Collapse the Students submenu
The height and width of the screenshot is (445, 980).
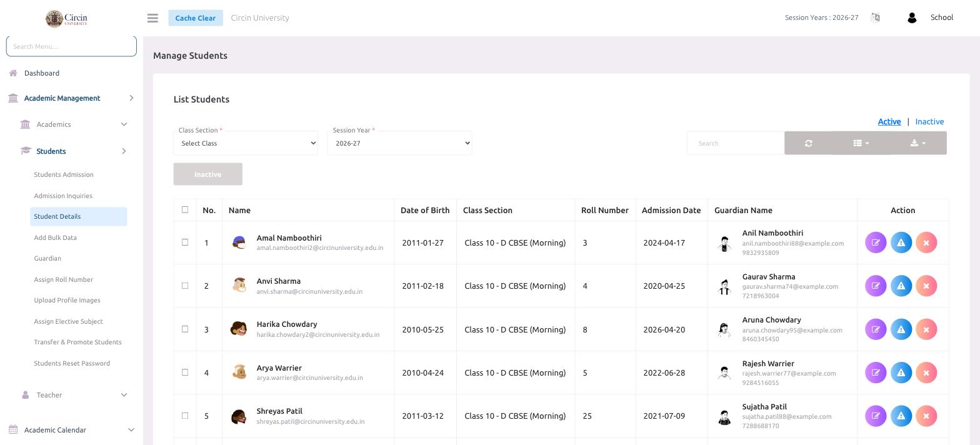pyautogui.click(x=124, y=151)
